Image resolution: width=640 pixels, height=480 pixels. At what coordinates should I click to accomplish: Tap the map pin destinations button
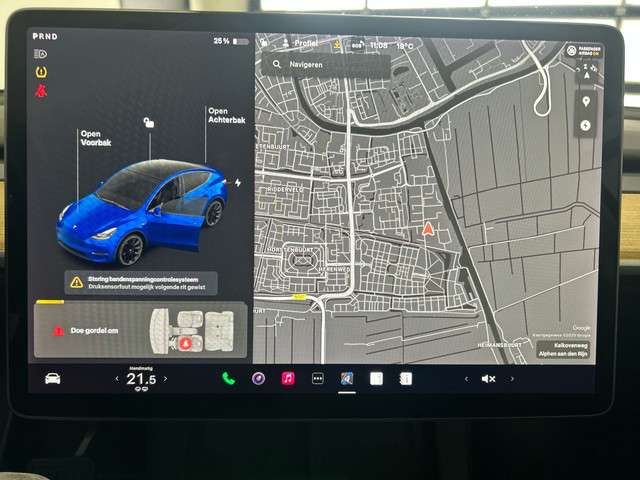click(586, 101)
